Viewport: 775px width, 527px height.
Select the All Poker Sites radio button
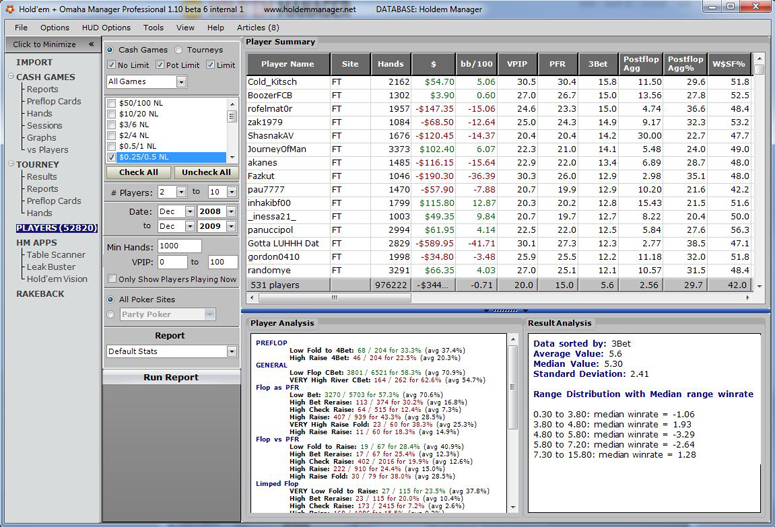coord(110,300)
